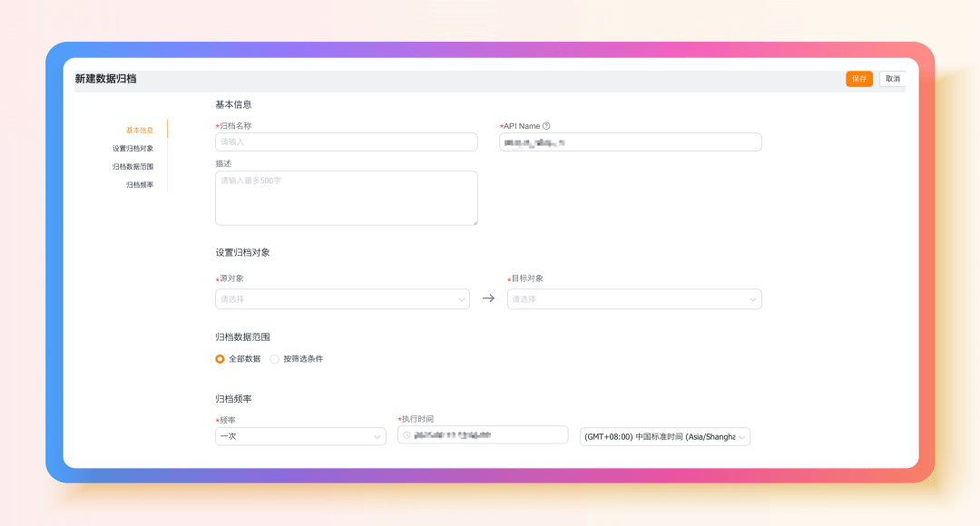Expand the 目标对象 dropdown
The height and width of the screenshot is (526, 980).
pos(633,299)
